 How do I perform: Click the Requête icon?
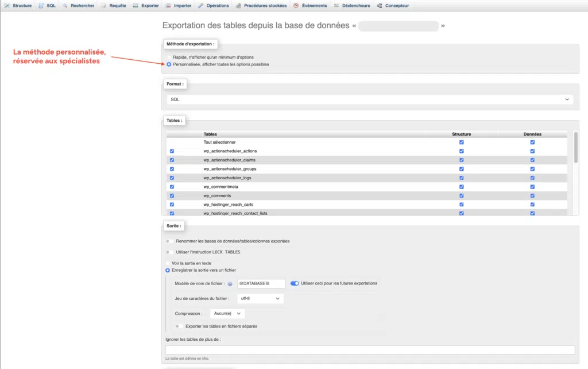click(103, 6)
